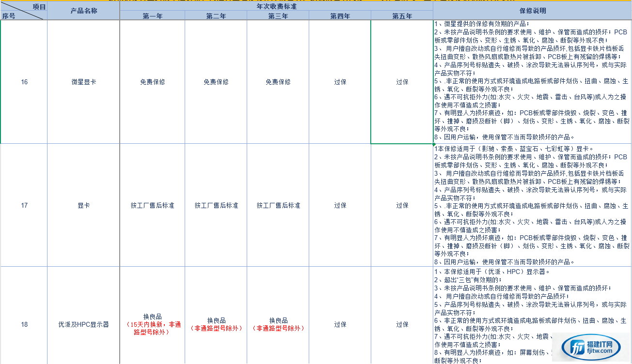
Task: Click row 16 first-year 免费保修 cell
Action: 152,82
